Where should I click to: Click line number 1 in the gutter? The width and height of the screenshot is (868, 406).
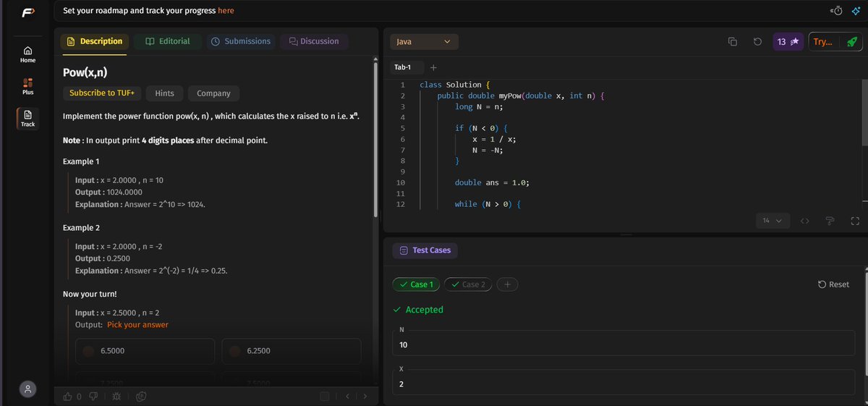(403, 85)
